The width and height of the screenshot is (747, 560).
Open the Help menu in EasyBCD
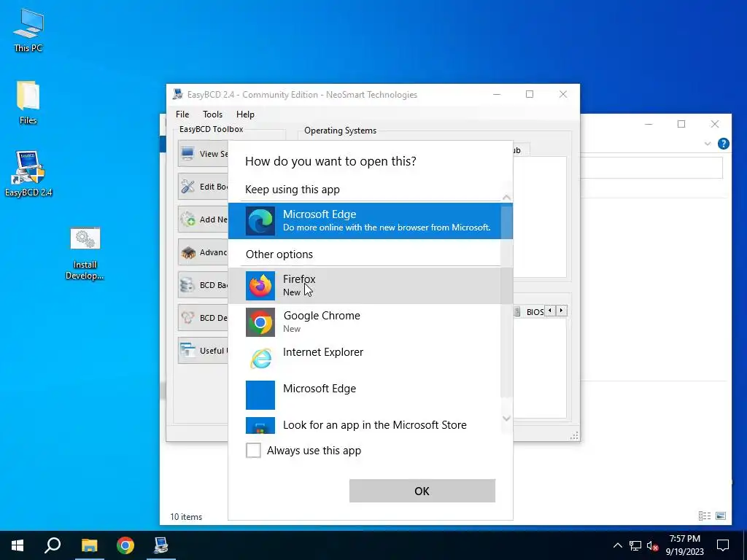[x=245, y=114]
